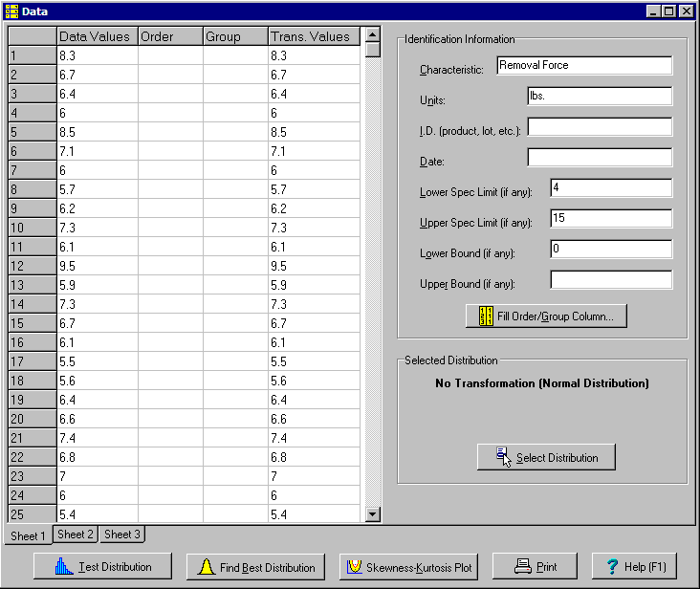
Task: Click the Find Best Distribution bell-curve icon
Action: pyautogui.click(x=207, y=567)
